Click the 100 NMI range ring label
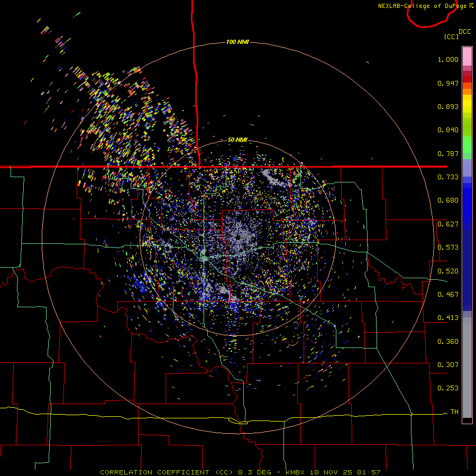This screenshot has width=476, height=476. tap(237, 42)
